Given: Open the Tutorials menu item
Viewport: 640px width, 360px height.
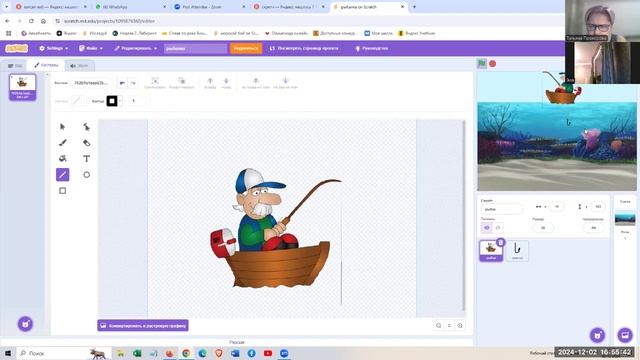Looking at the screenshot, I should tap(371, 48).
